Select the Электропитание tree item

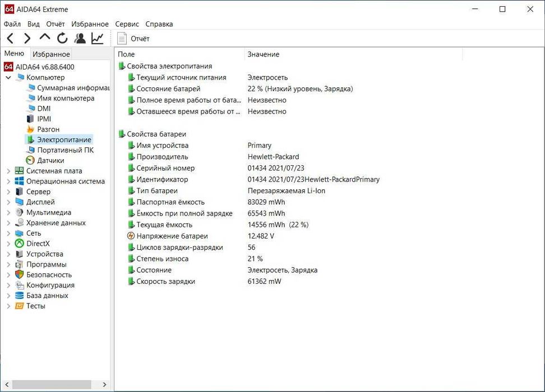pyautogui.click(x=64, y=139)
